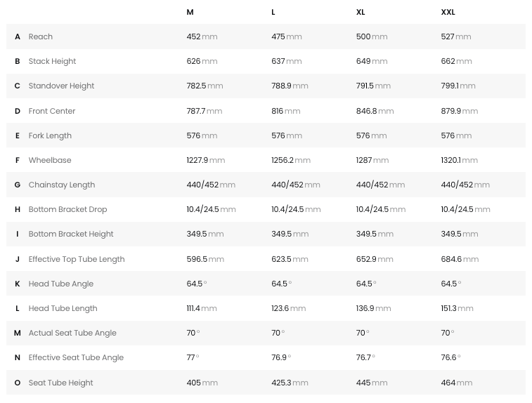This screenshot has width=532, height=403.
Task: Click the XL size column header
Action: click(361, 12)
